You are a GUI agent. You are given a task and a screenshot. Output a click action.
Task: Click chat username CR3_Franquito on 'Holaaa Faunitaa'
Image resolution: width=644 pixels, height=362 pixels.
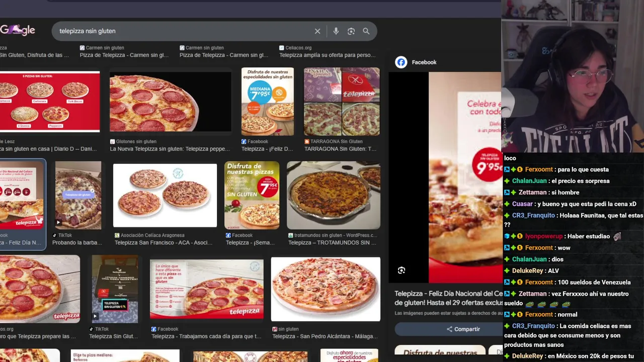pos(533,216)
